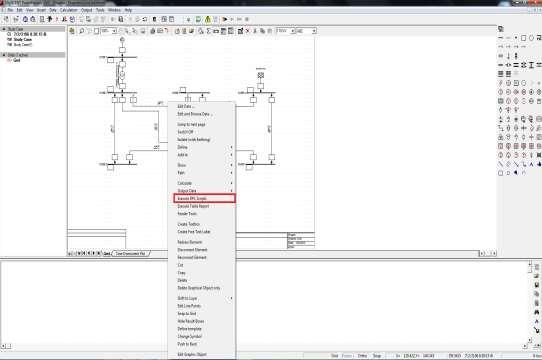Screen dimensions: 542x360
Task: Select the text 'A' annotation tool in drawing palette
Action: pos(531,164)
